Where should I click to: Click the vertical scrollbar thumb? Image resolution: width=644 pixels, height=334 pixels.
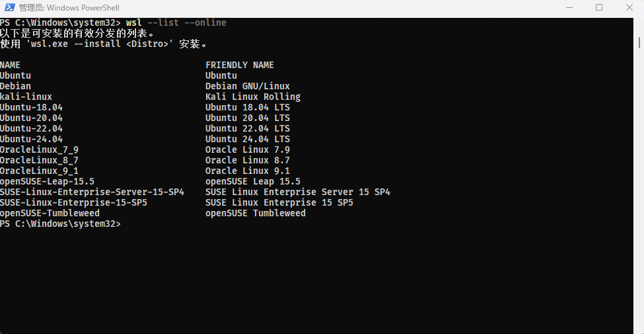(639, 42)
